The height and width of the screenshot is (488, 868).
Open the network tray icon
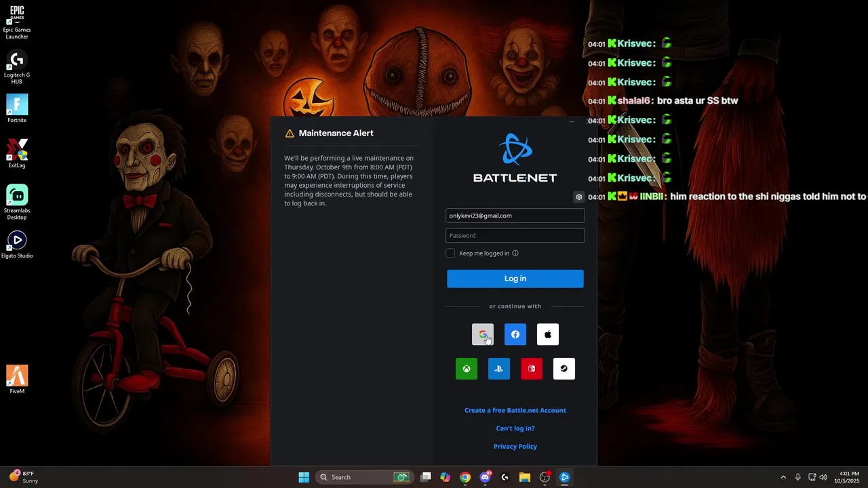click(812, 477)
